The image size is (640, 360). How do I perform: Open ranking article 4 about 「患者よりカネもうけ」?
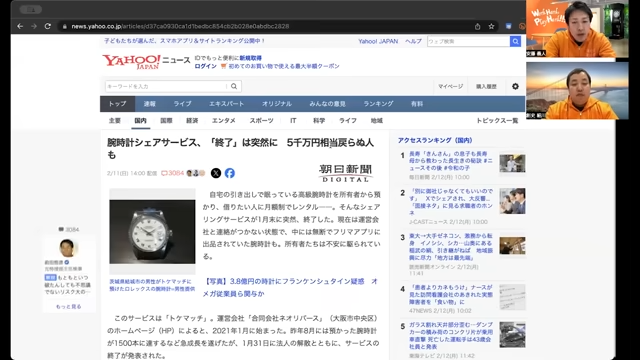coord(451,295)
